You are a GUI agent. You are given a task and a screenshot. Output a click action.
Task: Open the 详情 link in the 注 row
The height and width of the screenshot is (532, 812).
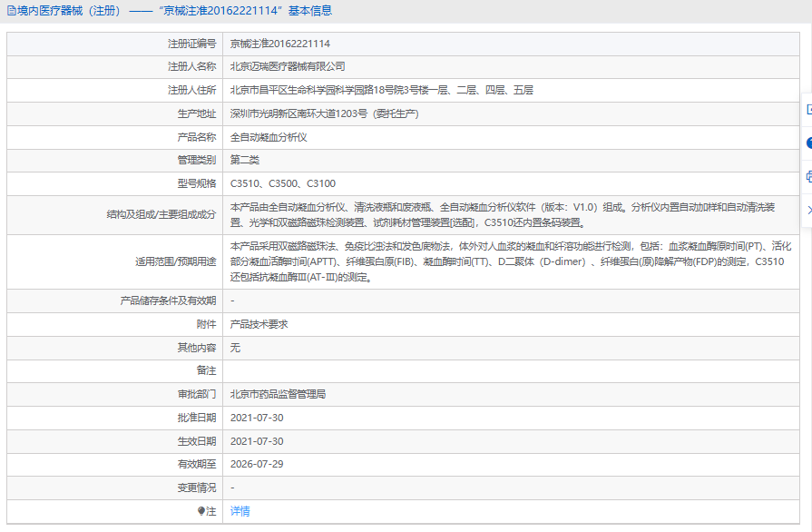[240, 511]
